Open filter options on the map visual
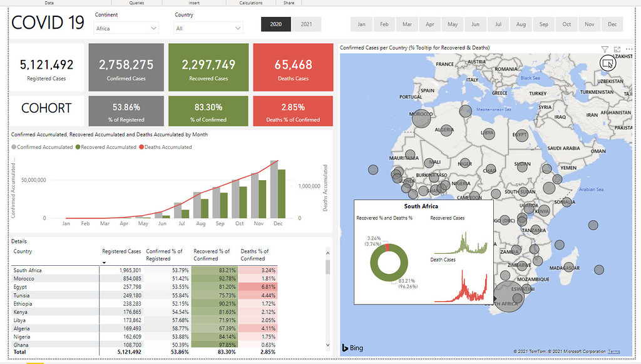This screenshot has height=364, width=641. tap(605, 49)
